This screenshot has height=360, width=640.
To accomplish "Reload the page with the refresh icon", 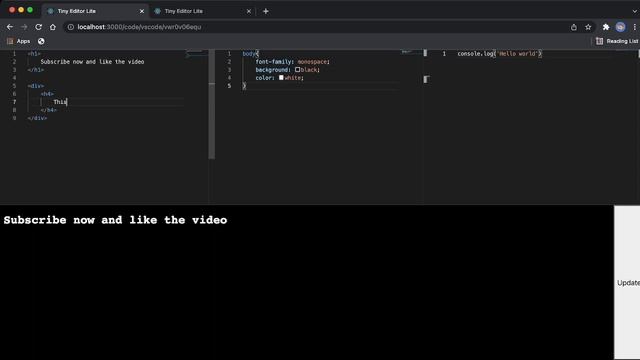I will tap(38, 27).
